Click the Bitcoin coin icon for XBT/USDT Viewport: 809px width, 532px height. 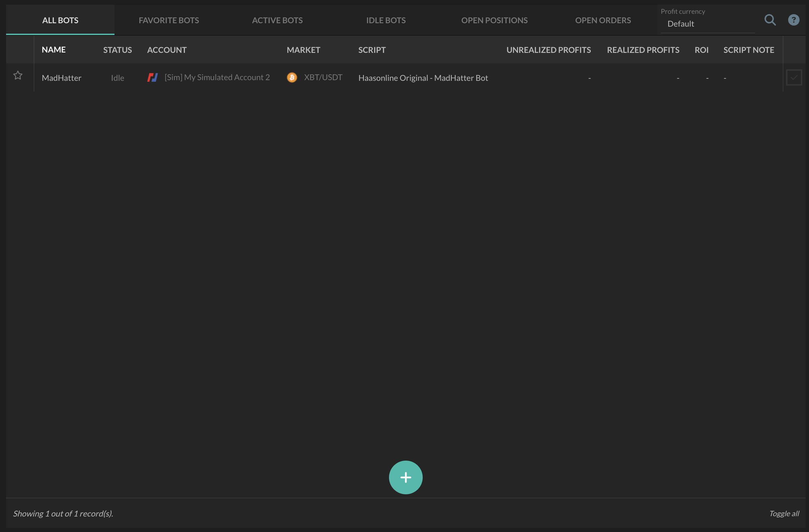[x=292, y=77]
